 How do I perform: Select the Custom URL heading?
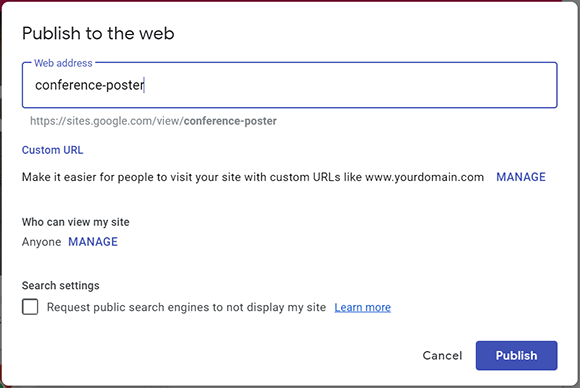53,150
